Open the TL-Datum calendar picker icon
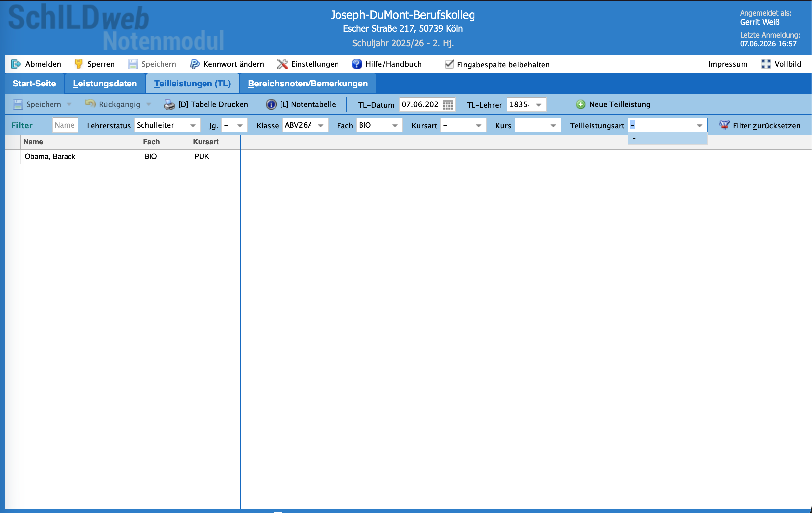Viewport: 812px width, 513px height. click(x=448, y=105)
